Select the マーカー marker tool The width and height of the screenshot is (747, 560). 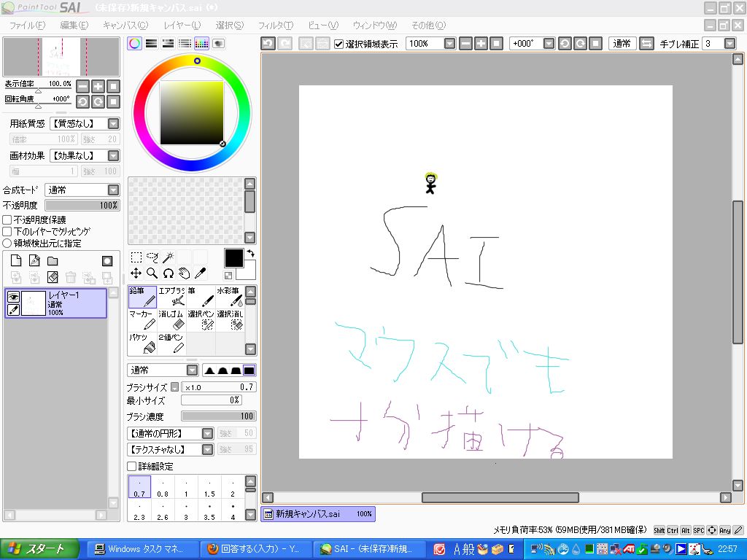pos(142,320)
